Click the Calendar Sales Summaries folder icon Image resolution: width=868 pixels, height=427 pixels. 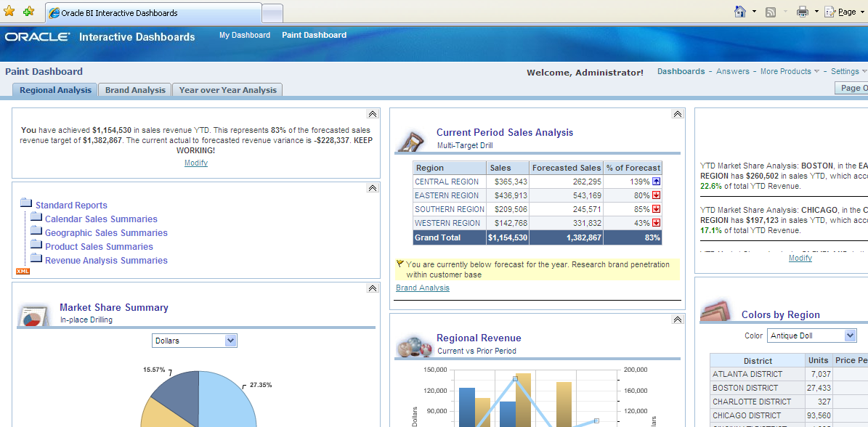(x=36, y=217)
